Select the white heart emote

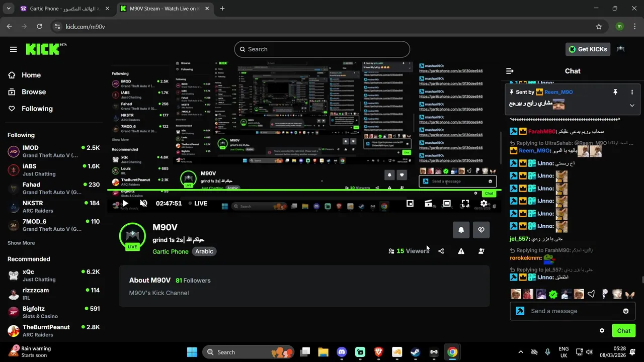[592, 295]
